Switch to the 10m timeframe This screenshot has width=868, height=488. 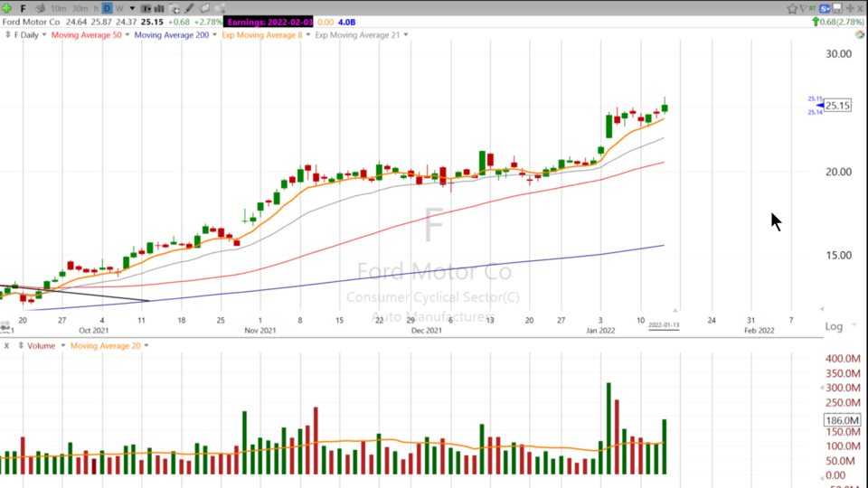pos(58,8)
